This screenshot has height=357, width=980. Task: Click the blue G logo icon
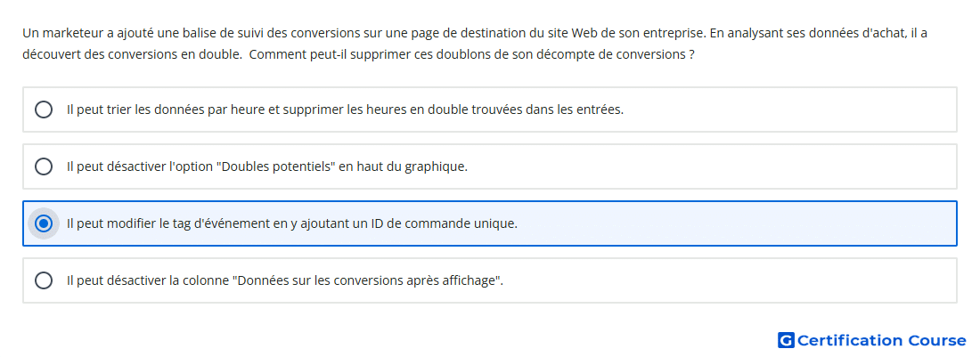(786, 340)
